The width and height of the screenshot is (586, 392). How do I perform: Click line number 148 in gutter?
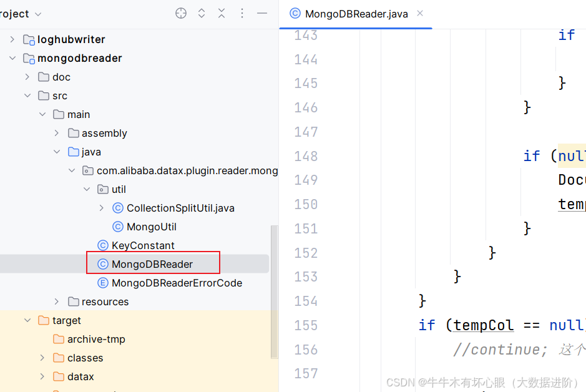coord(306,156)
